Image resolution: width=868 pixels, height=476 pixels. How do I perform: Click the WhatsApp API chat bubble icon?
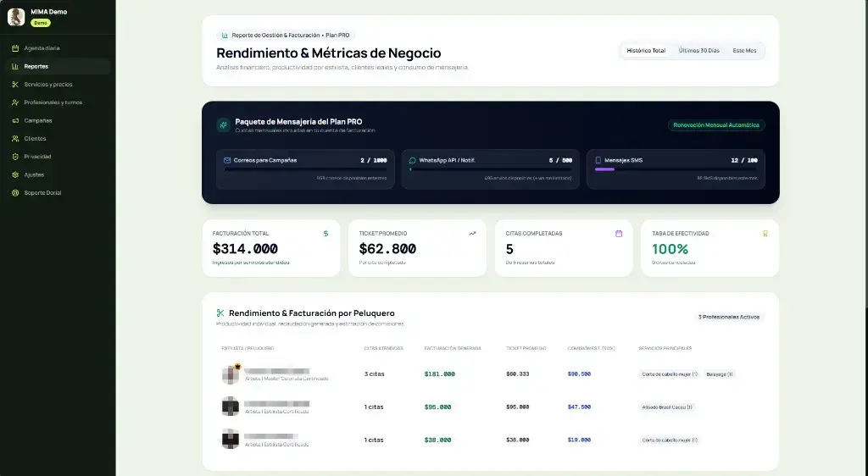[x=413, y=160]
